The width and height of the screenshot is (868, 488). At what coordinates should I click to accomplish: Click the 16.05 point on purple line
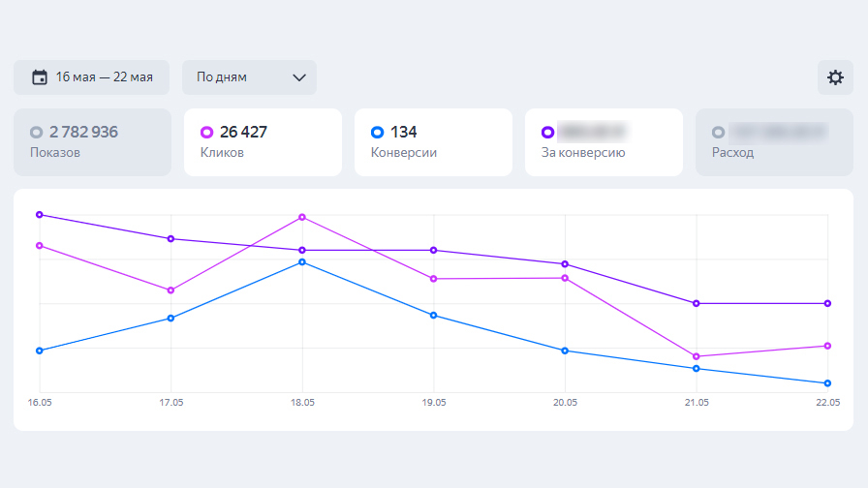click(x=40, y=214)
